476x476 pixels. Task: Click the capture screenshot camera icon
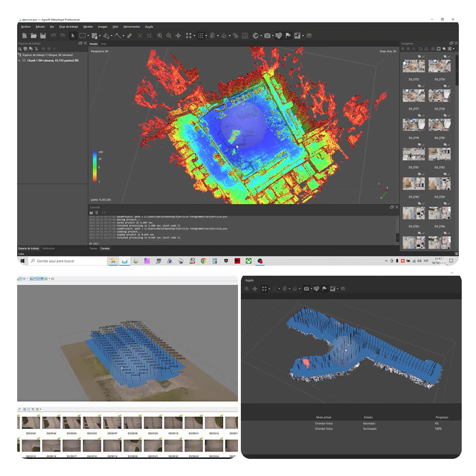tap(267, 35)
